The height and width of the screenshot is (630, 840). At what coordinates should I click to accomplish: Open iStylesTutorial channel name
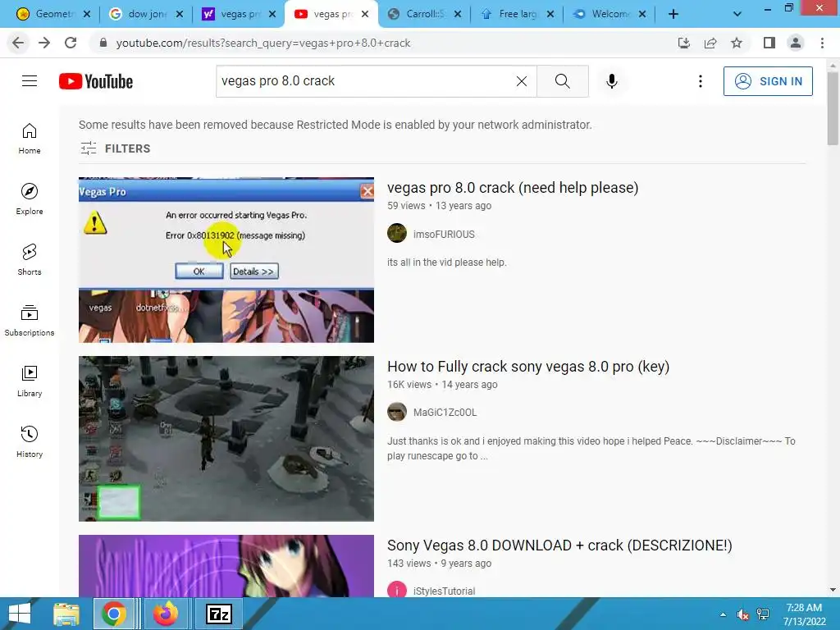point(444,591)
